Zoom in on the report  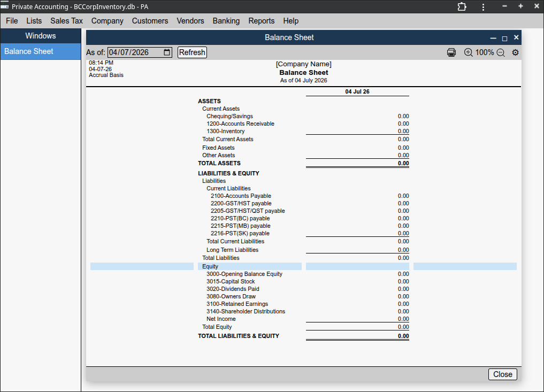(x=468, y=52)
